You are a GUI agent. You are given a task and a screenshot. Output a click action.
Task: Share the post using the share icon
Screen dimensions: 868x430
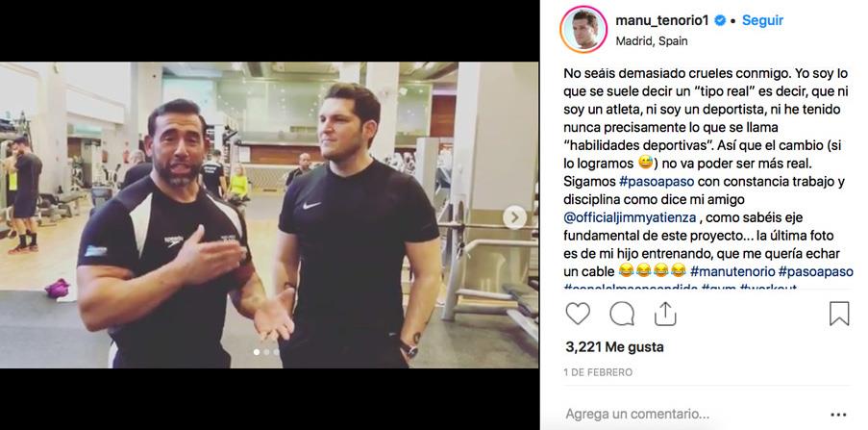665,314
